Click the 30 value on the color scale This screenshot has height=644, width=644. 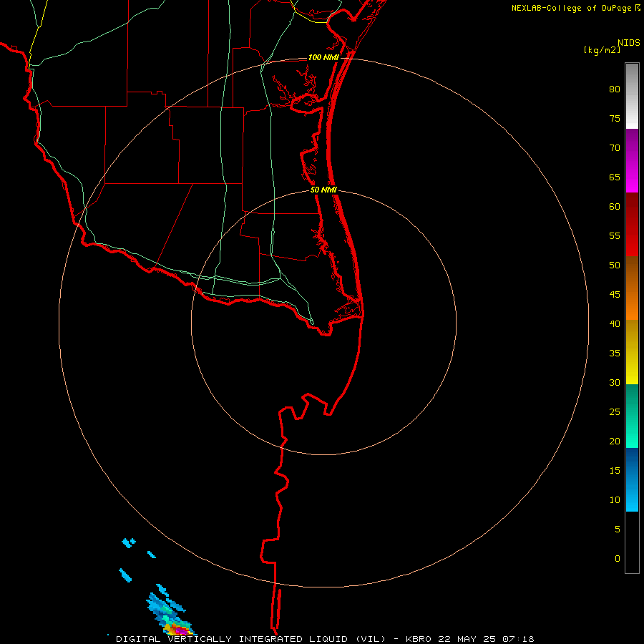(x=615, y=382)
